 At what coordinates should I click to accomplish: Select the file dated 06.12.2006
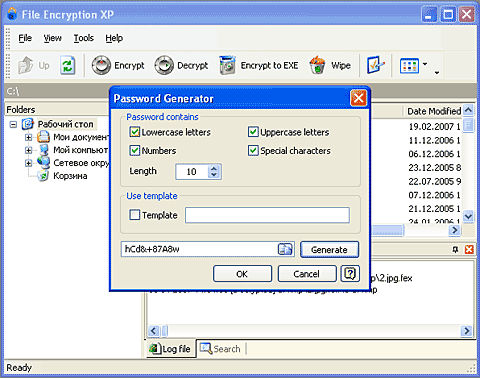coord(434,154)
